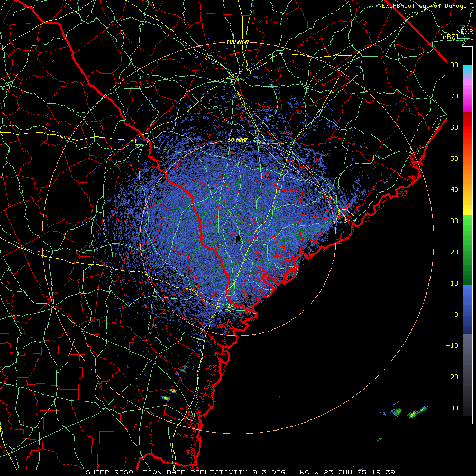Viewport: 476px width, 476px height.
Task: Click the [dBZ] units label
Action: 449,36
